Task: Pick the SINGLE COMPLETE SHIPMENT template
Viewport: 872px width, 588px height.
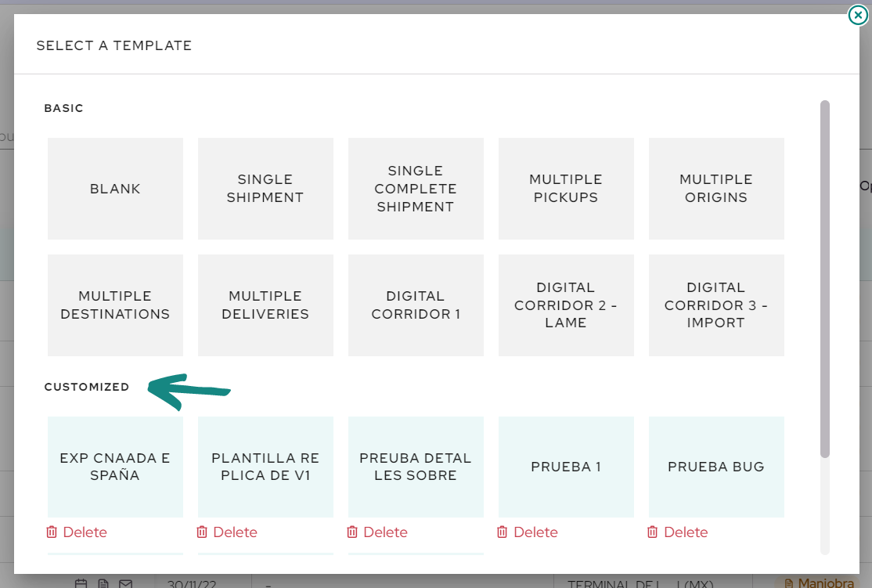Action: pos(416,189)
